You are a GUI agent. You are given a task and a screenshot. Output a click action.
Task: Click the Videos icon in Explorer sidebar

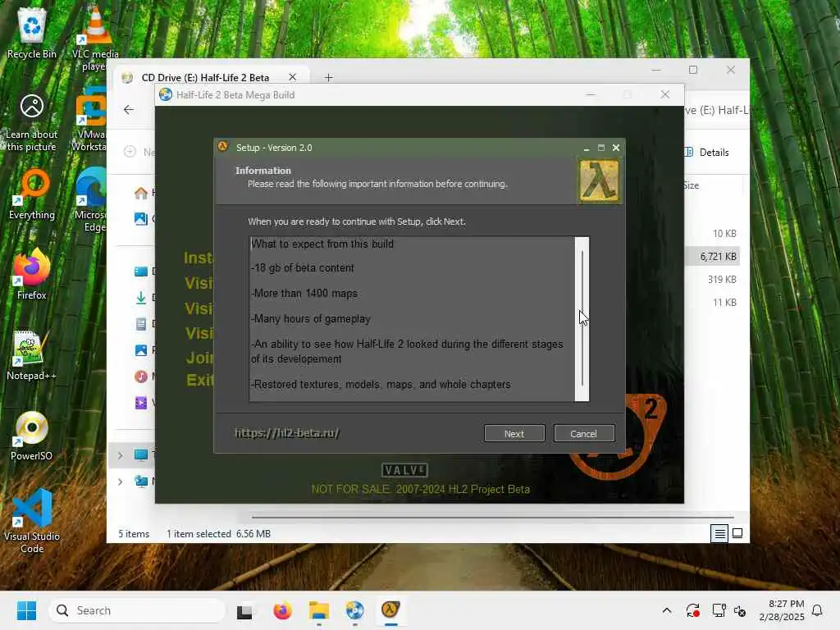pos(141,403)
